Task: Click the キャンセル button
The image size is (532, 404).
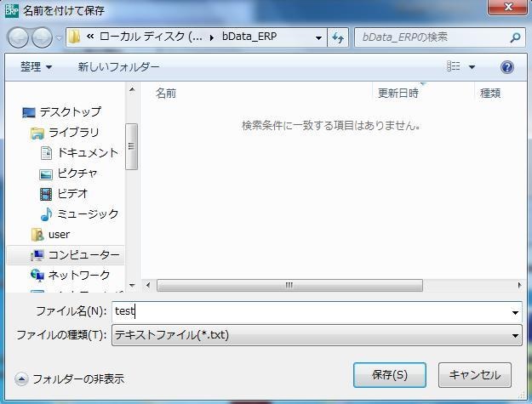Action: (474, 374)
